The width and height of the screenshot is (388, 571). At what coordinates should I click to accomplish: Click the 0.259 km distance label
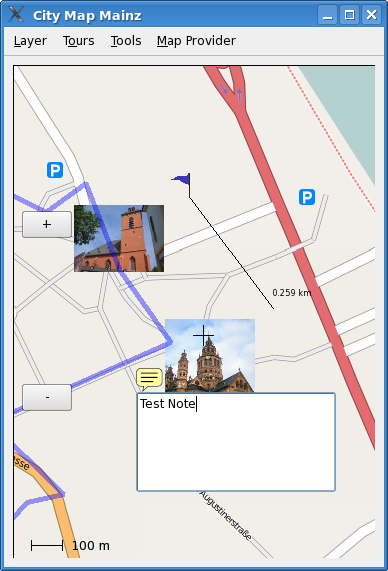(292, 293)
